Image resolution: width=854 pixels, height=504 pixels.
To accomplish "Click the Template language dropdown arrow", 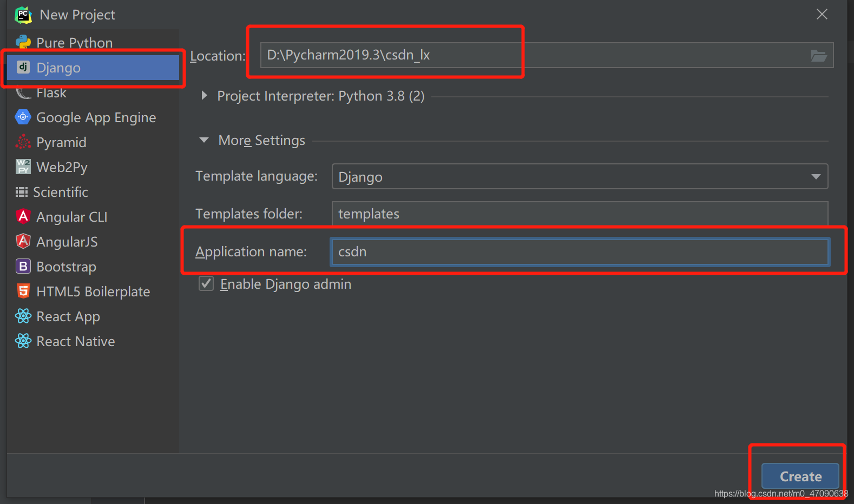I will (x=816, y=177).
